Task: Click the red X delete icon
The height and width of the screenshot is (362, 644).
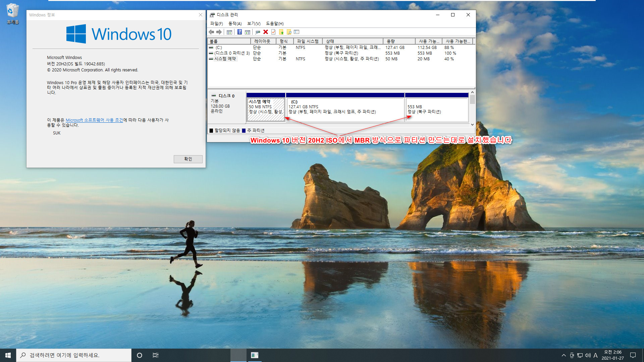Action: (x=266, y=32)
